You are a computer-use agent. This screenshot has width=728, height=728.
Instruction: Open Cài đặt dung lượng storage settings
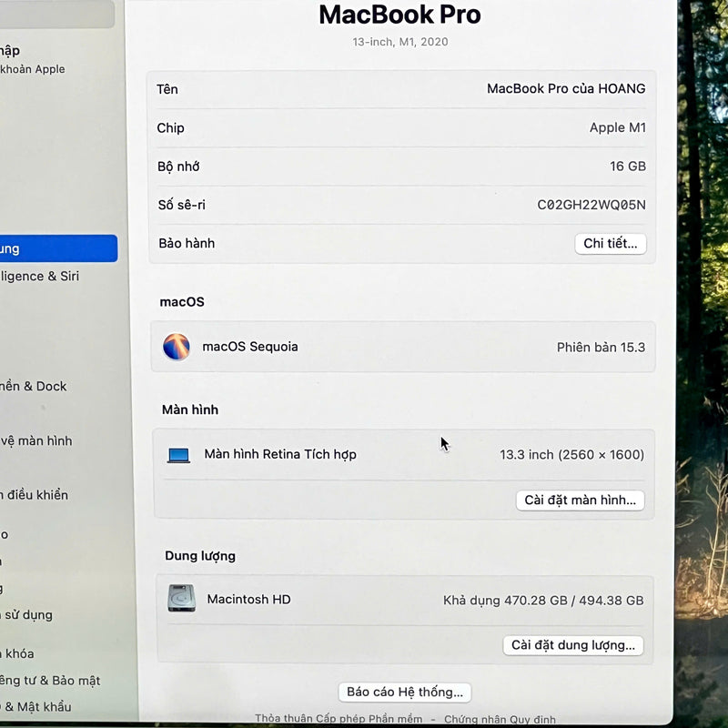(x=572, y=645)
